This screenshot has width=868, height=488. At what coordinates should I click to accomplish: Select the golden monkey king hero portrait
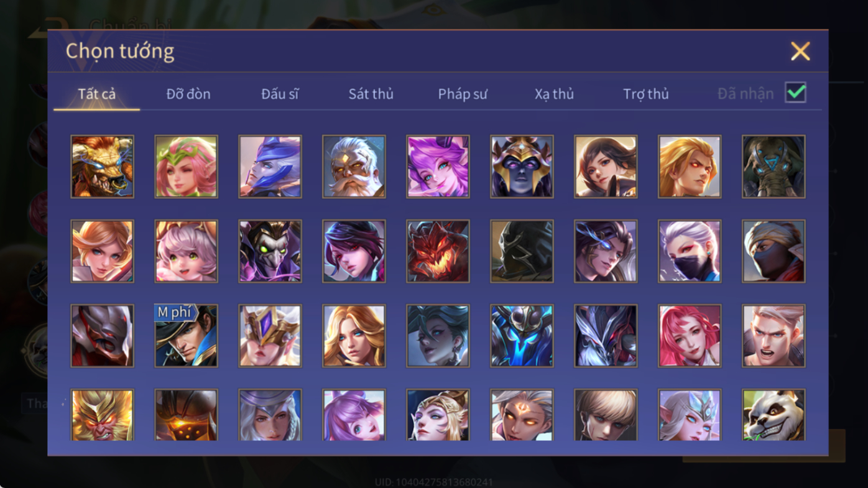tap(103, 415)
